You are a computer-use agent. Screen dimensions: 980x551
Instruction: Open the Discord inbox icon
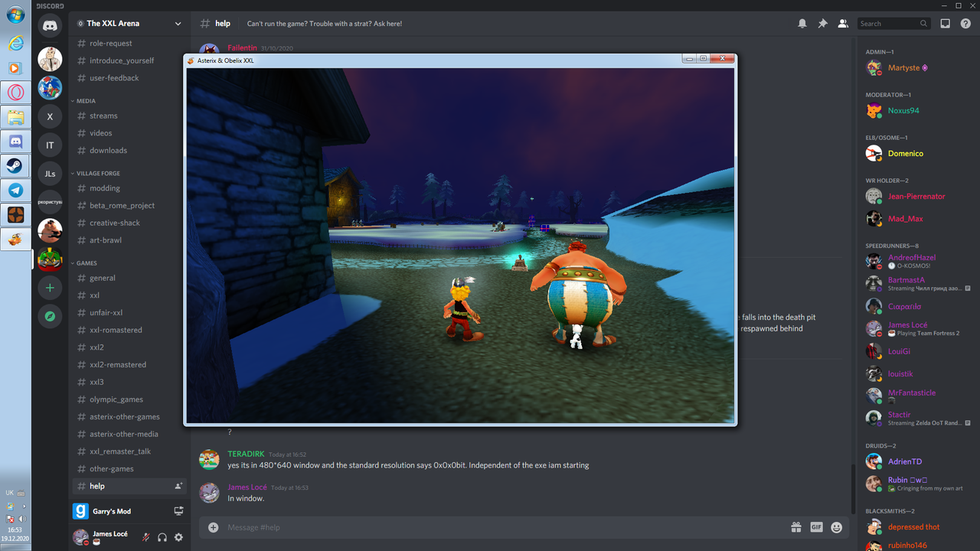[x=946, y=24]
